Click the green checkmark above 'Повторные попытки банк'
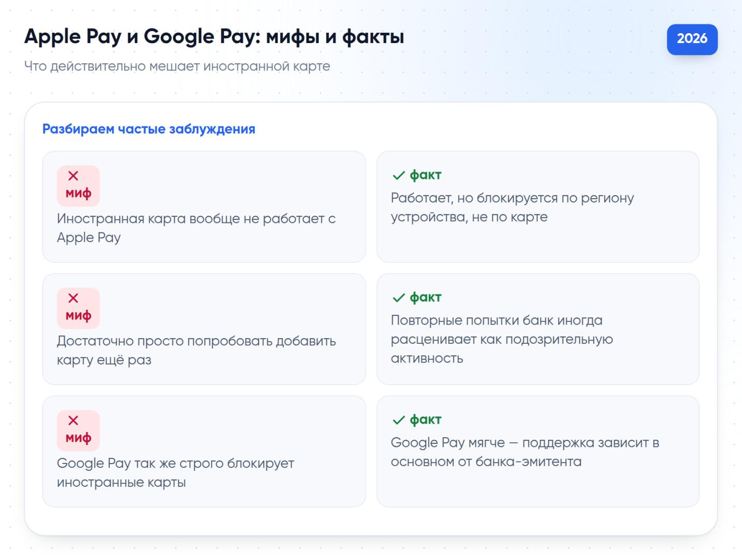The height and width of the screenshot is (560, 742). coord(398,298)
